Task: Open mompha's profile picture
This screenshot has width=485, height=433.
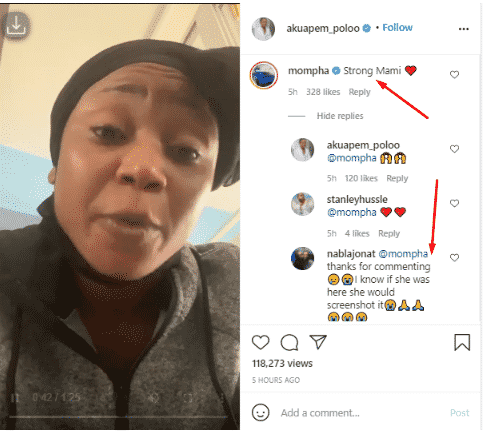Action: click(264, 75)
